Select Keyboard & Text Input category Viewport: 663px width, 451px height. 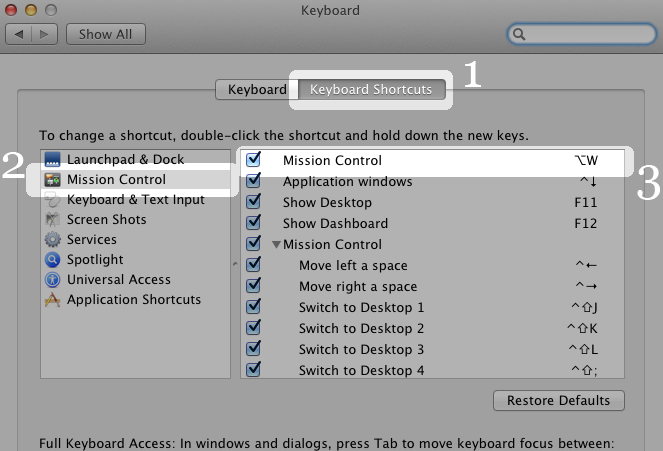135,200
